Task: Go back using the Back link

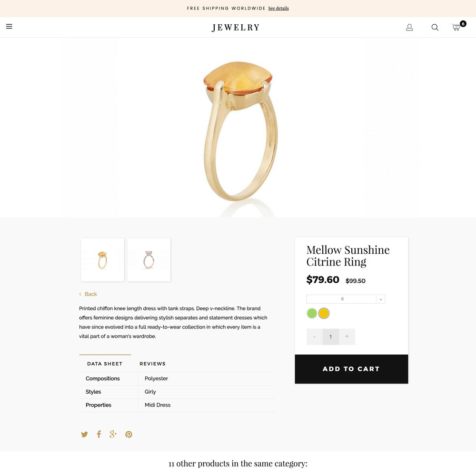Action: [88, 294]
